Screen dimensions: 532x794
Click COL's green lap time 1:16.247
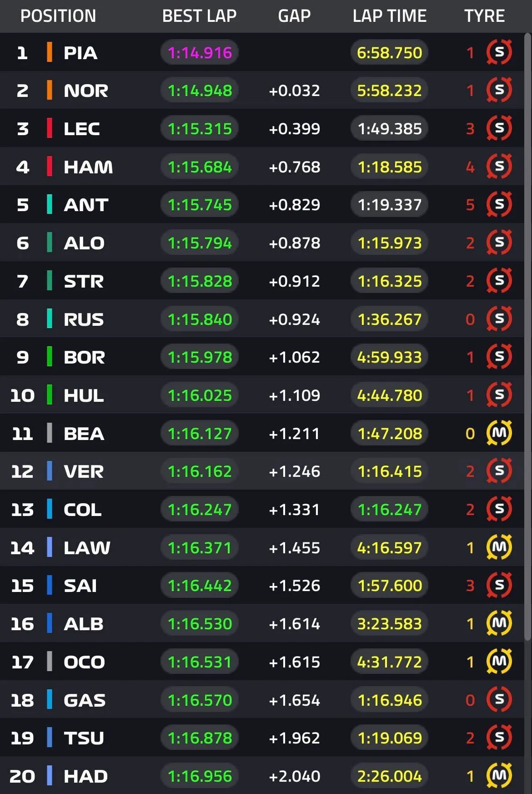[390, 509]
